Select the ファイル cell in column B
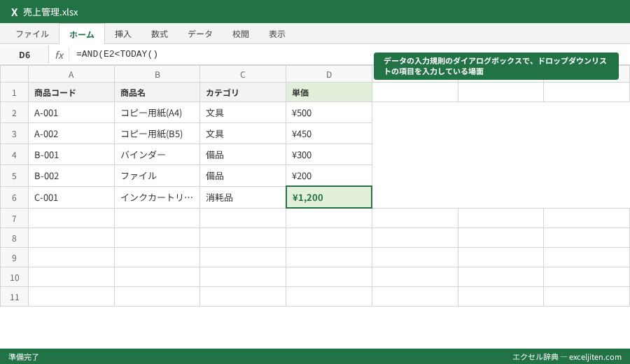Viewport: 630px width, 364px height. [157, 176]
